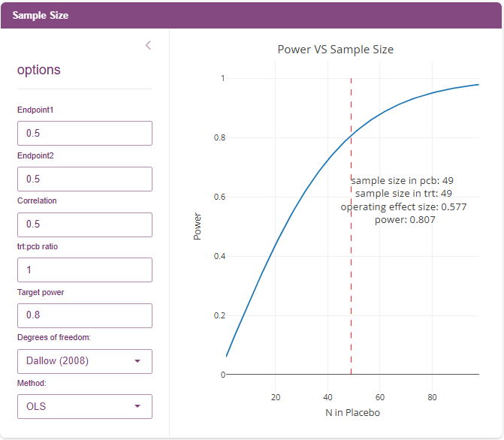Click the 'trt:pcb ratio' label
This screenshot has width=504, height=440.
38,247
